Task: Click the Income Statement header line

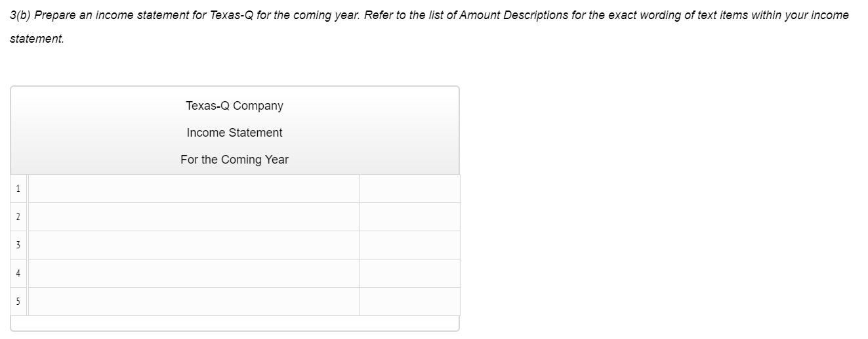Action: 234,133
